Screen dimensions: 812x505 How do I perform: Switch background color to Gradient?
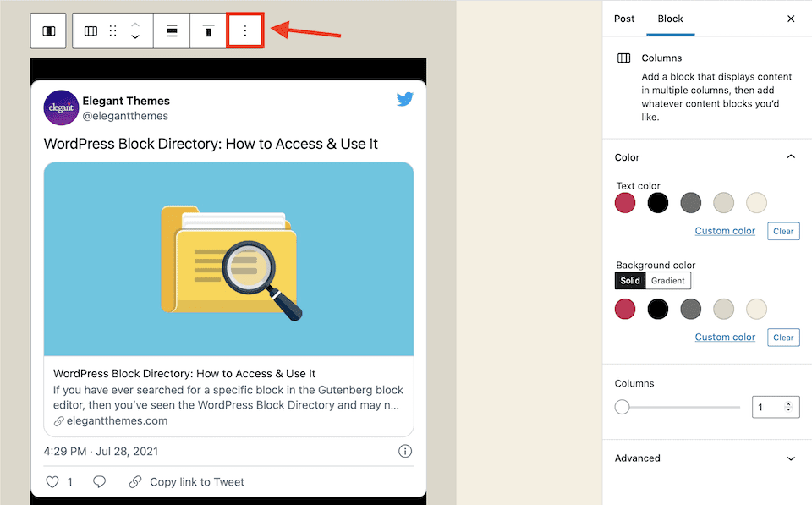[x=667, y=280]
